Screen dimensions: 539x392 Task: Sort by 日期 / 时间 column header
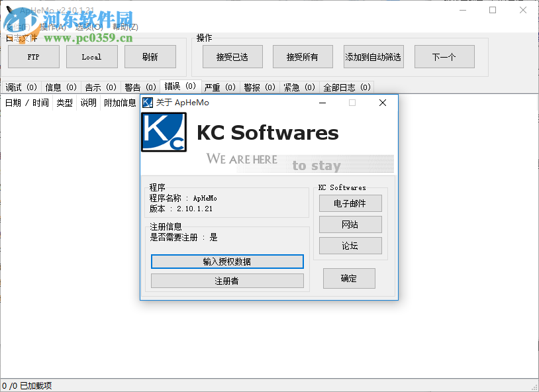click(x=26, y=103)
